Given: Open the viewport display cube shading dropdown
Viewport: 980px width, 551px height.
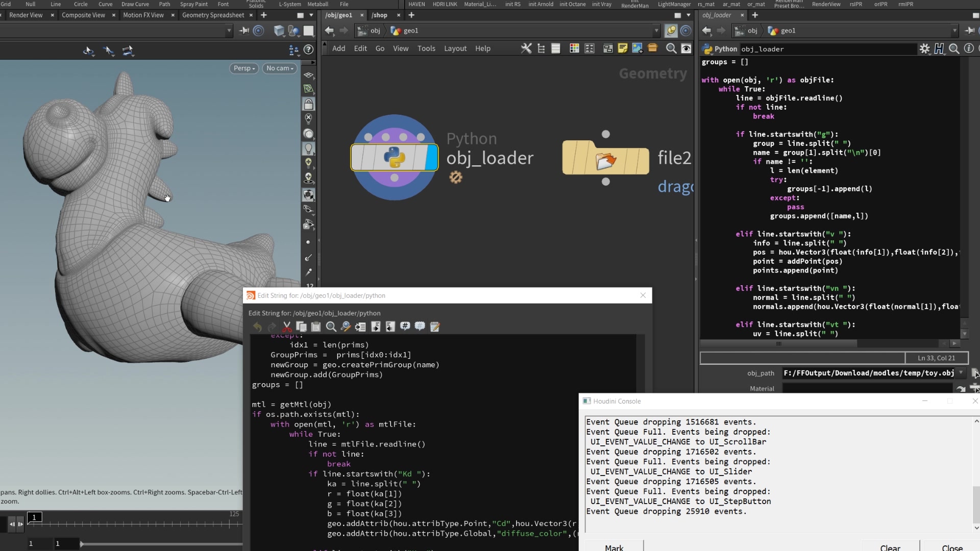Looking at the screenshot, I should coord(279,31).
